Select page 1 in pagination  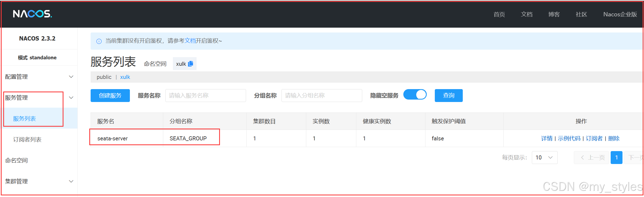(x=617, y=158)
